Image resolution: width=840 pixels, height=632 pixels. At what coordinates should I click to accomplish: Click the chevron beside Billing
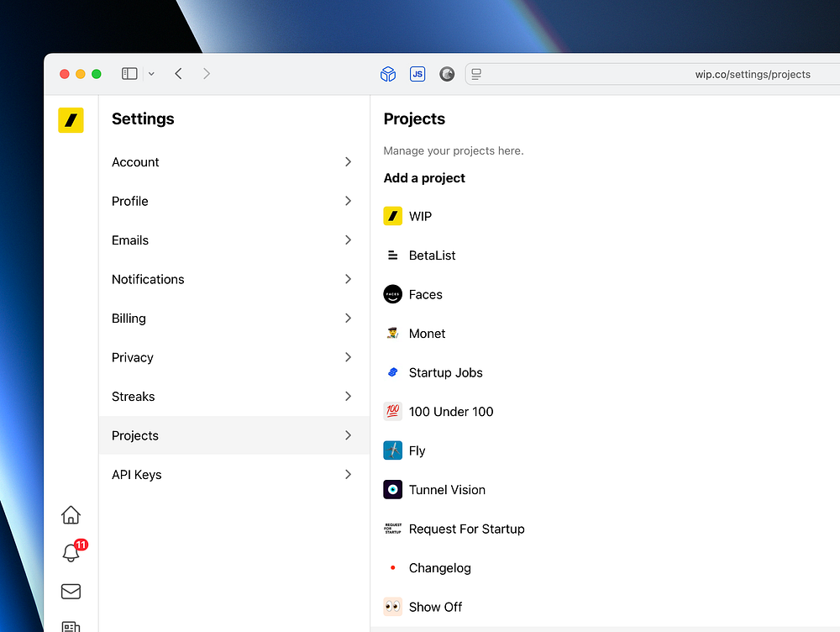click(x=349, y=319)
